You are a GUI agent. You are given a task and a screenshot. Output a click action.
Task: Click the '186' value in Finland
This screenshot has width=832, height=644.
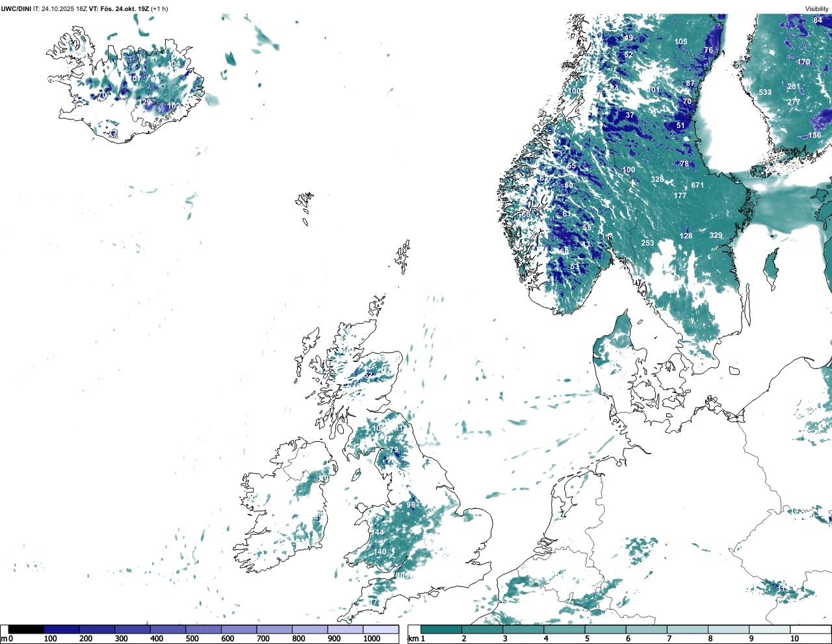click(x=814, y=135)
